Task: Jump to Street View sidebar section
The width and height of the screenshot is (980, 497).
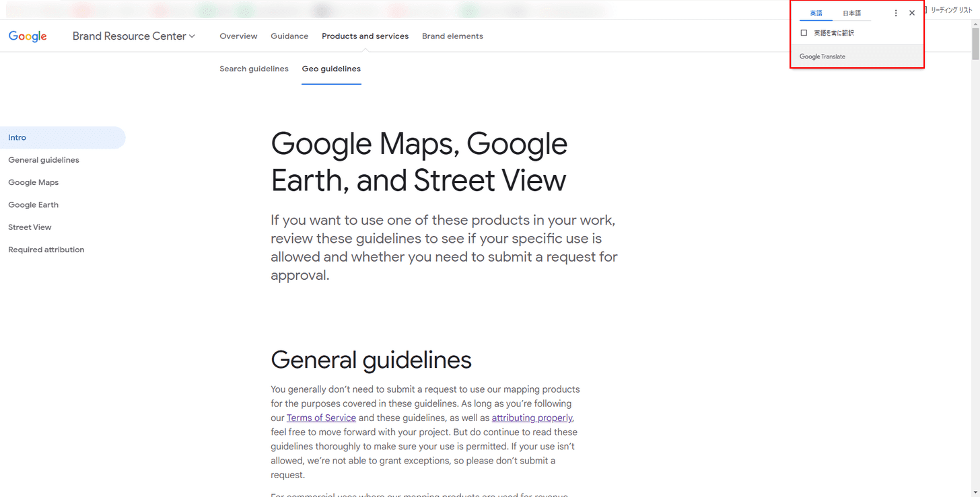Action: click(30, 227)
